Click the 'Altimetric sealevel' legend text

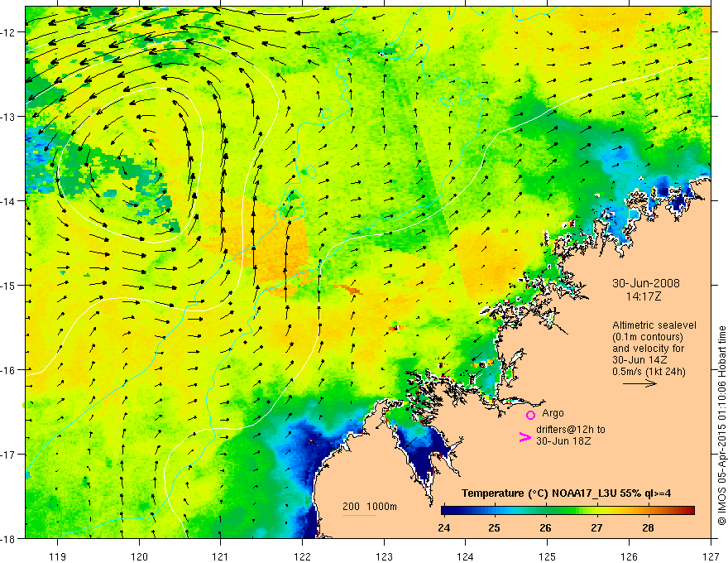point(654,325)
